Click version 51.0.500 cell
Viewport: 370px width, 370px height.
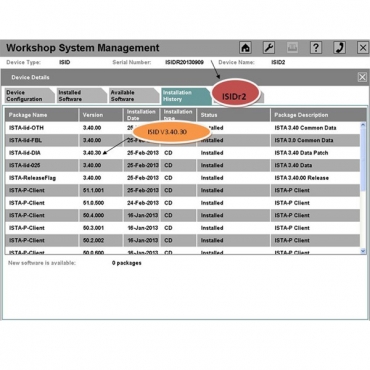[x=101, y=203]
